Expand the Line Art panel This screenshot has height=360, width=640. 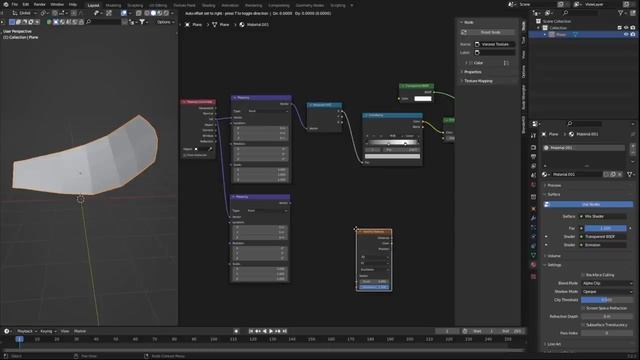pyautogui.click(x=554, y=344)
